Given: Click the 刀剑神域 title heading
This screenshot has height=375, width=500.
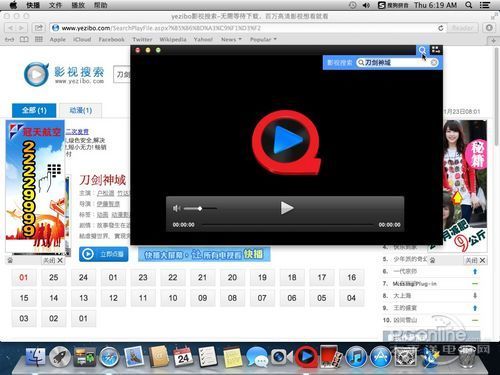Looking at the screenshot, I should pos(103,180).
